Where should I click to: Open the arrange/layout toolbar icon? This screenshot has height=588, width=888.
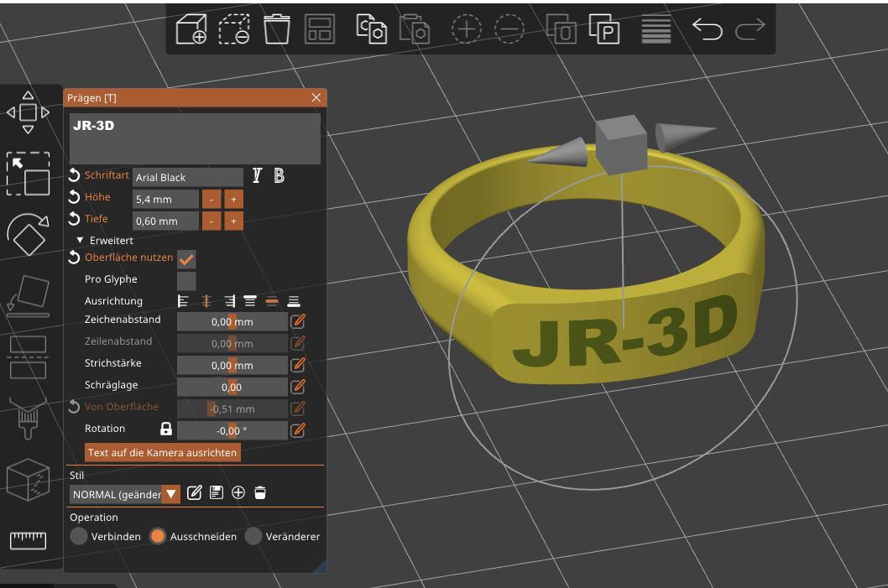[x=320, y=29]
